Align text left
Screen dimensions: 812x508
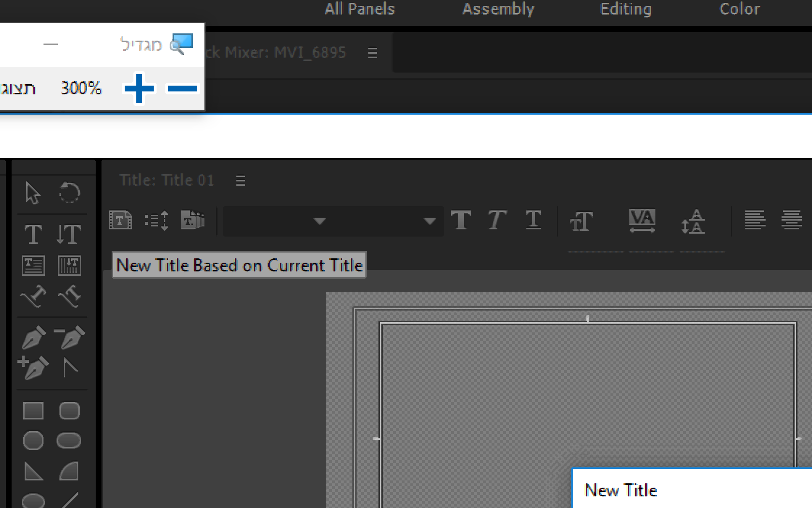tap(755, 220)
